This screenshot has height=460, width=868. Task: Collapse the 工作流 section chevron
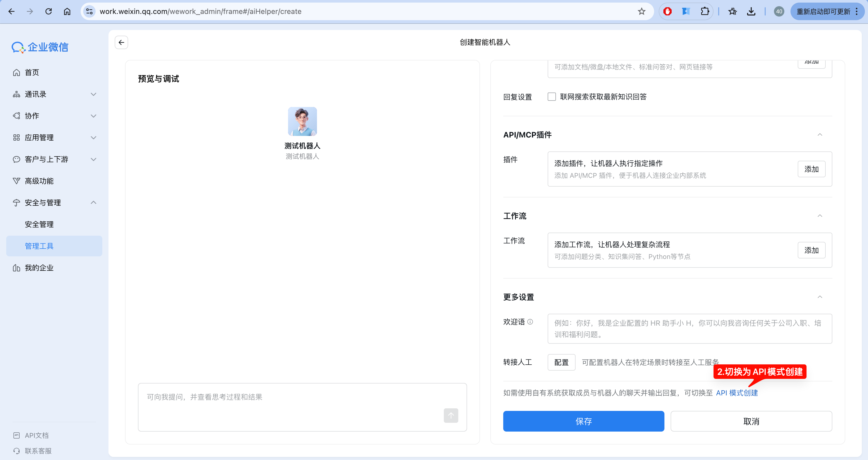820,216
